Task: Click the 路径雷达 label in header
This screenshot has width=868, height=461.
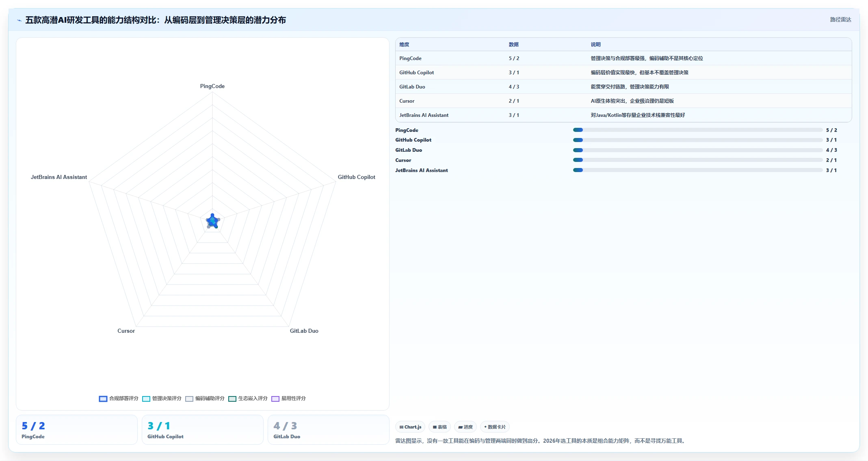Action: click(840, 19)
